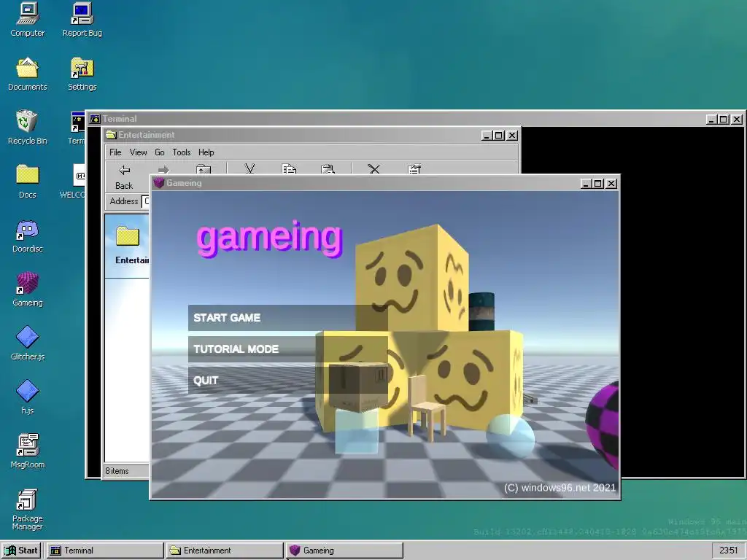This screenshot has height=560, width=747.
Task: Click the Back arrow in Entertainment window
Action: point(124,176)
